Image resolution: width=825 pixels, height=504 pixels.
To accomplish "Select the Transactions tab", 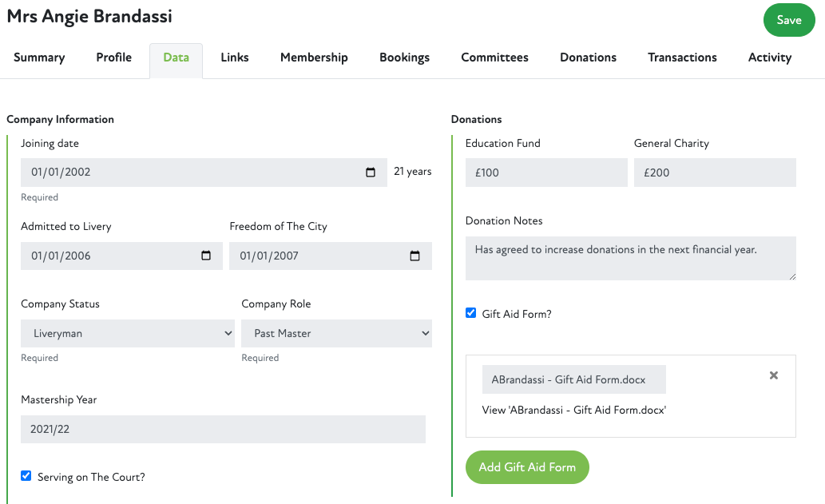I will [682, 58].
